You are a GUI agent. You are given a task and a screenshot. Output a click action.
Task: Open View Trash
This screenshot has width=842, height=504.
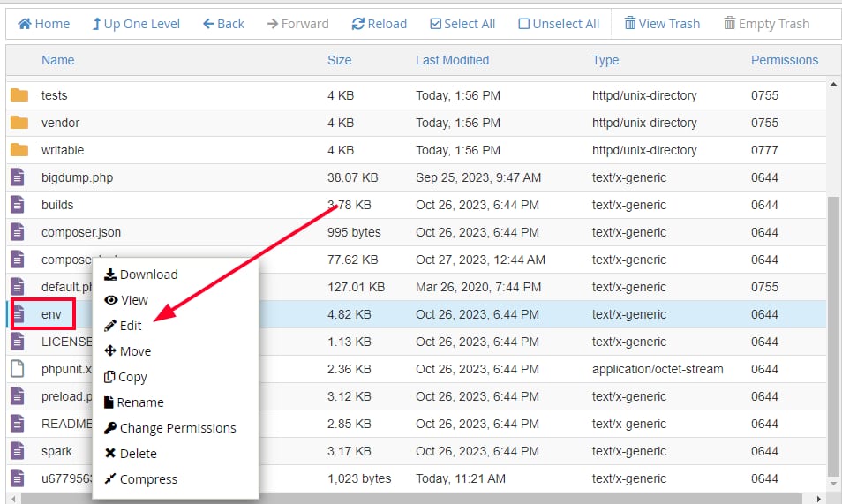click(x=662, y=24)
